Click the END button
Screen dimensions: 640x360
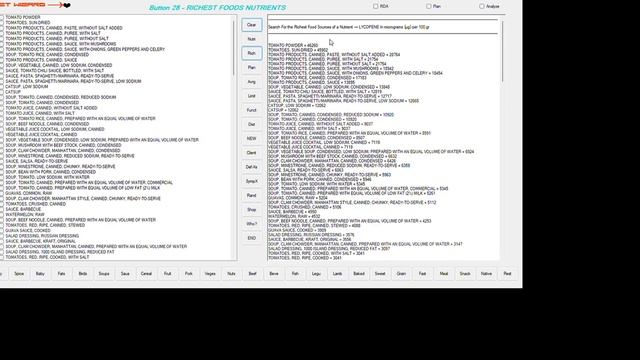pyautogui.click(x=251, y=238)
